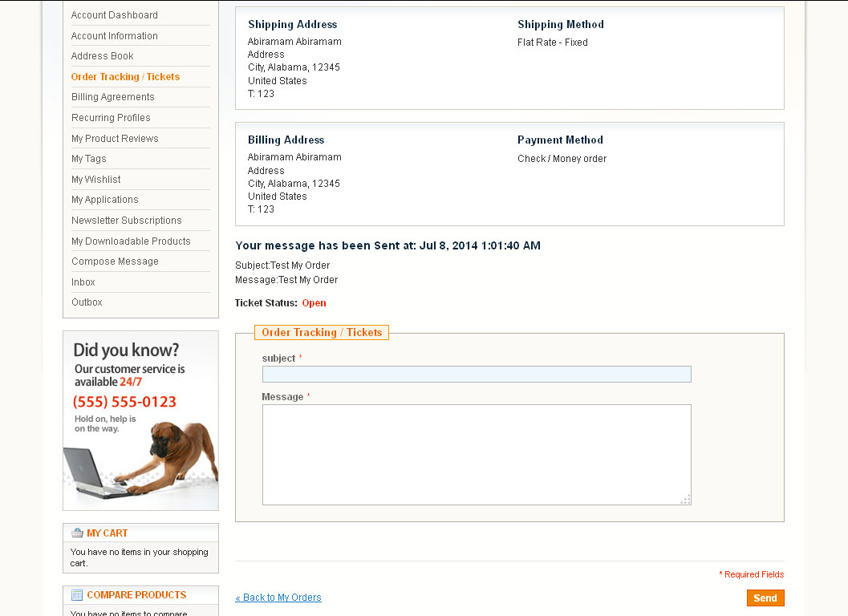Focus the subject input field

pyautogui.click(x=477, y=375)
